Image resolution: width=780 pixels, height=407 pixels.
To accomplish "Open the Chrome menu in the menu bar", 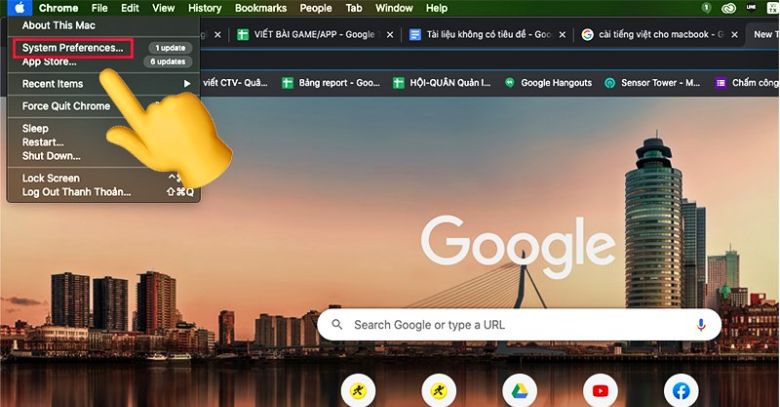I will pyautogui.click(x=58, y=8).
